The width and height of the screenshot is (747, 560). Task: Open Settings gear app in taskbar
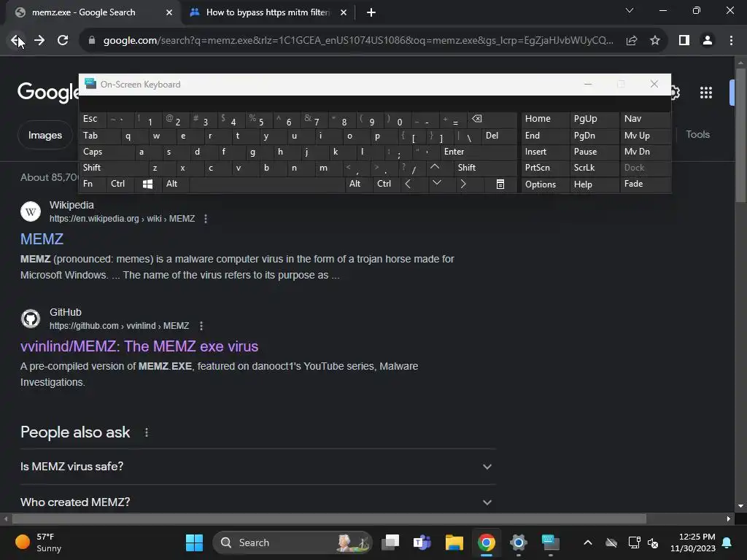(x=519, y=542)
